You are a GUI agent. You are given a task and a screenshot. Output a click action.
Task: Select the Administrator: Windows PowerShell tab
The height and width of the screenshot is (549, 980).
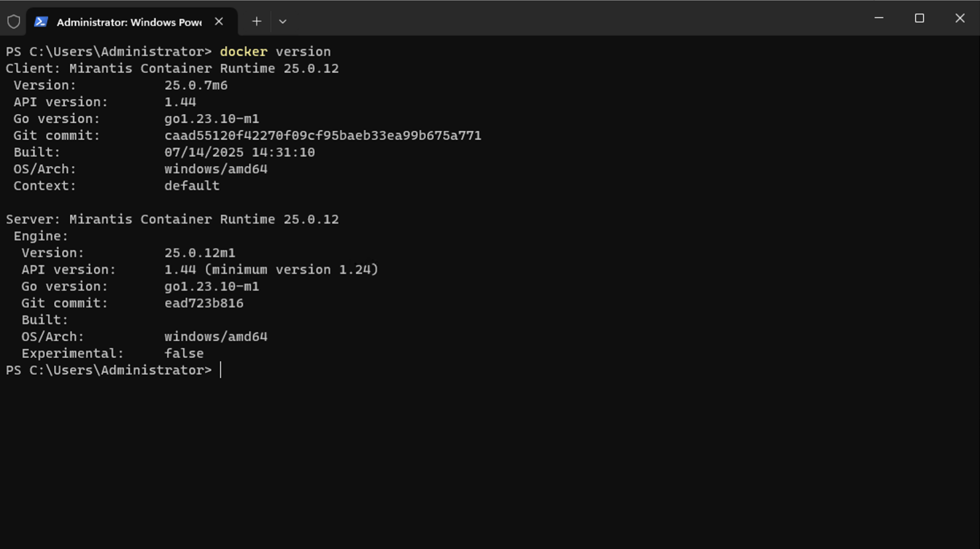(132, 22)
